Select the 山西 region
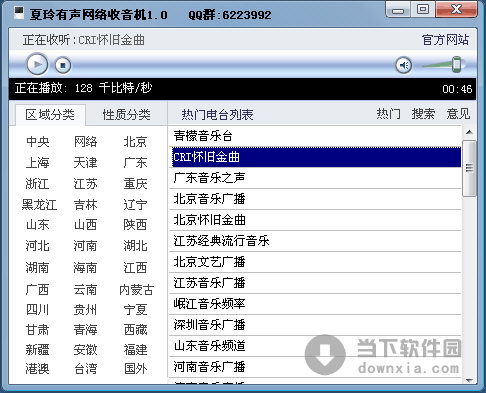486x393 pixels. (x=85, y=225)
